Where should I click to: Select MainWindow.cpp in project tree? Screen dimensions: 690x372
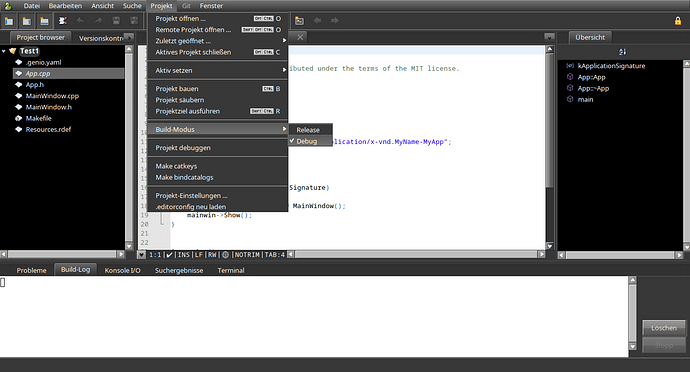[52, 96]
